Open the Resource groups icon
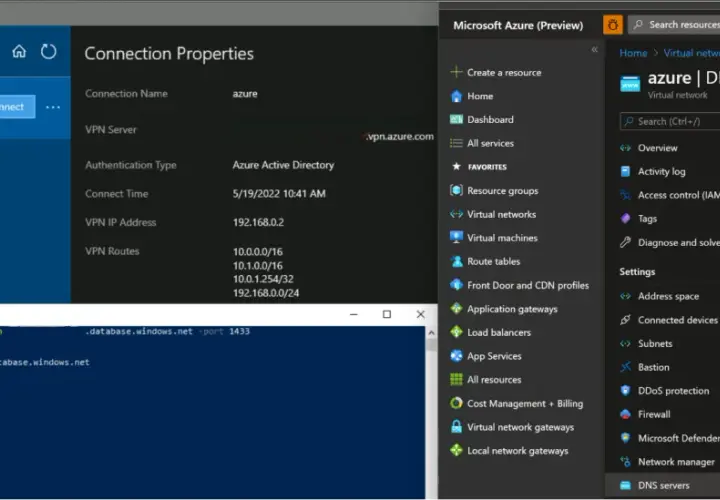Image resolution: width=720 pixels, height=500 pixels. point(456,190)
